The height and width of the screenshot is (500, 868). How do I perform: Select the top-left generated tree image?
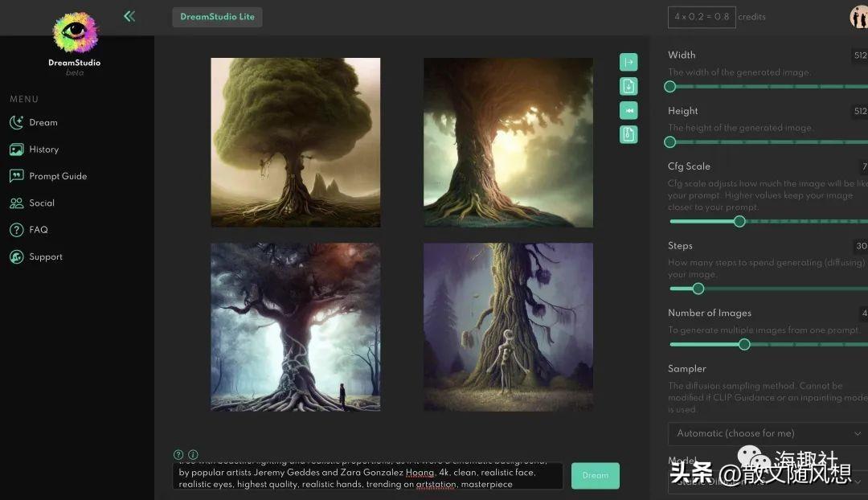[x=296, y=142]
